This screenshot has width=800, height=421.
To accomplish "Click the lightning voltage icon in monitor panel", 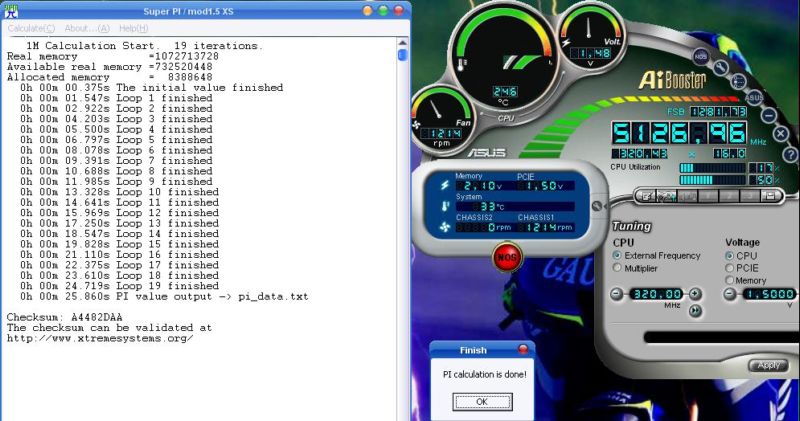I will (444, 185).
